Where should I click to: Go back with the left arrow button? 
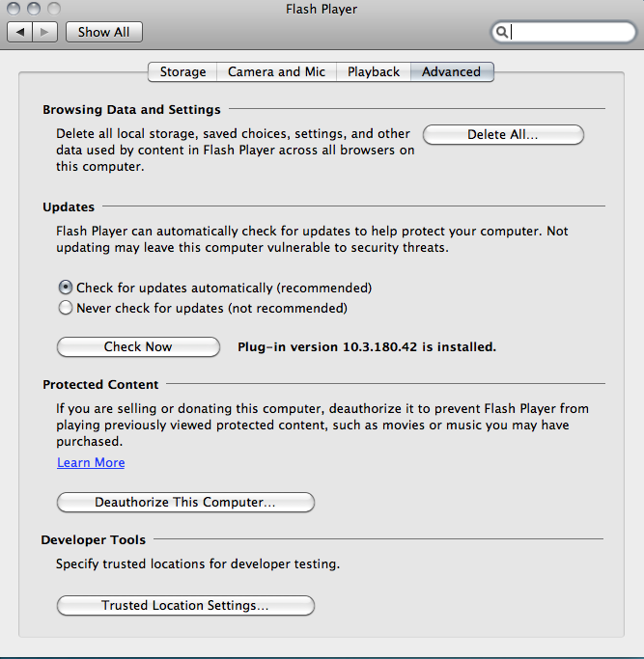19,32
